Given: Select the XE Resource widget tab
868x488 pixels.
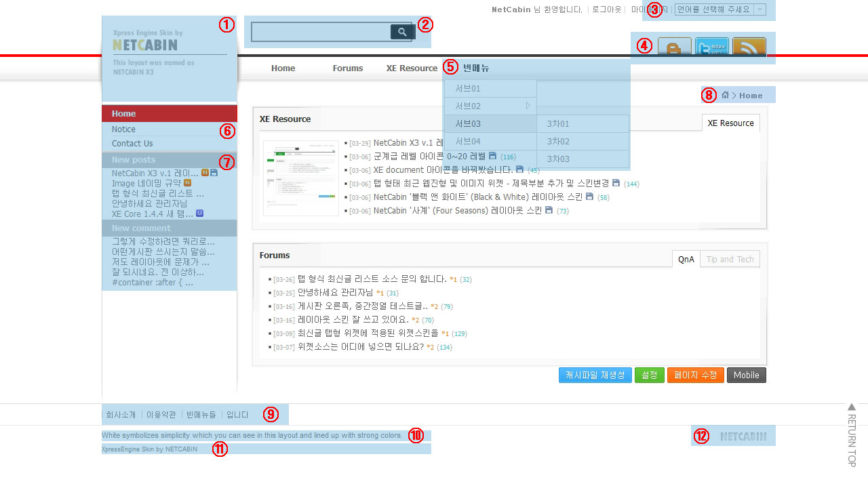Looking at the screenshot, I should point(730,123).
